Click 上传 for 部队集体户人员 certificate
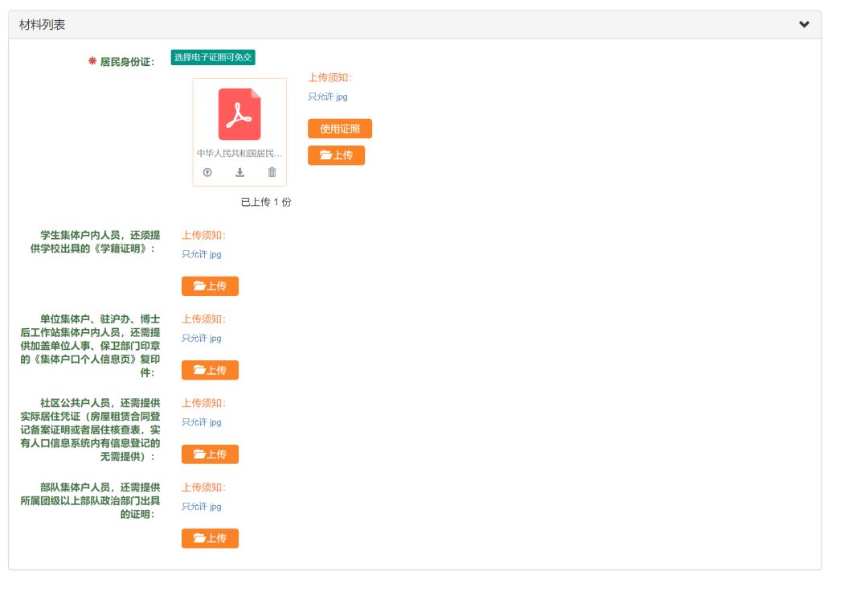Image resolution: width=868 pixels, height=592 pixels. click(210, 538)
